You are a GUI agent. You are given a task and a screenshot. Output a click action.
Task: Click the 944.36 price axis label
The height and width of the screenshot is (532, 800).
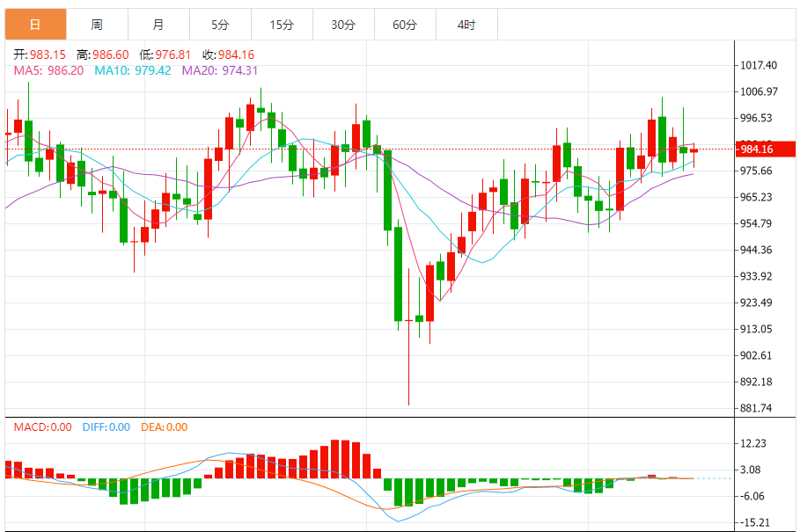coord(756,251)
